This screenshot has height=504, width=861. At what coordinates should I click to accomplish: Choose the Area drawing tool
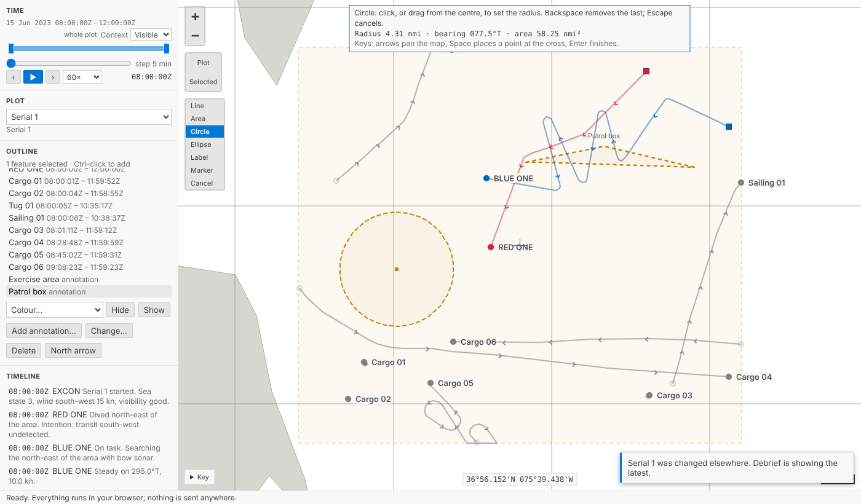205,119
